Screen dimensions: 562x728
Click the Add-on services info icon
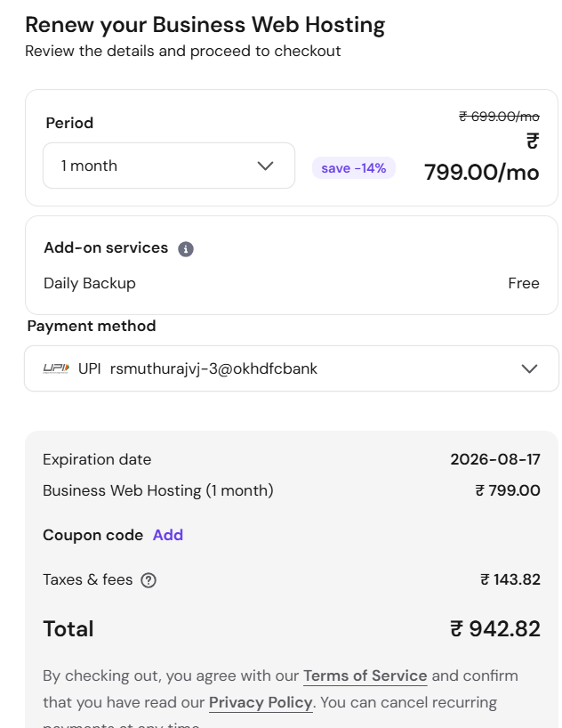[x=186, y=249]
